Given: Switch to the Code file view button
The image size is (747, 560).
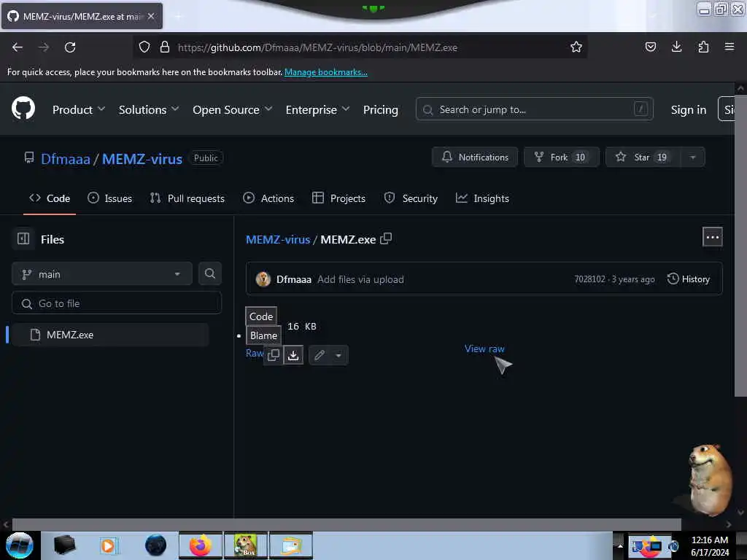Looking at the screenshot, I should click(261, 316).
